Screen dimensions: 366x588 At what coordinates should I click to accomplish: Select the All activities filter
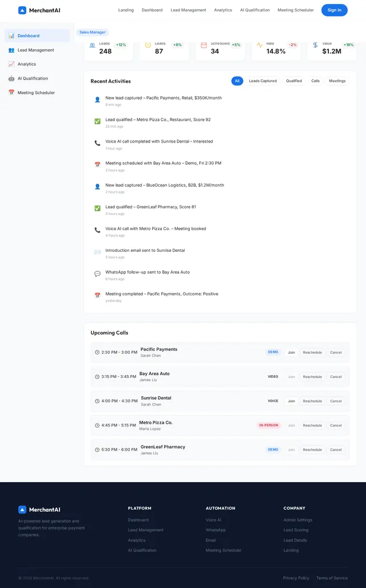pos(237,81)
